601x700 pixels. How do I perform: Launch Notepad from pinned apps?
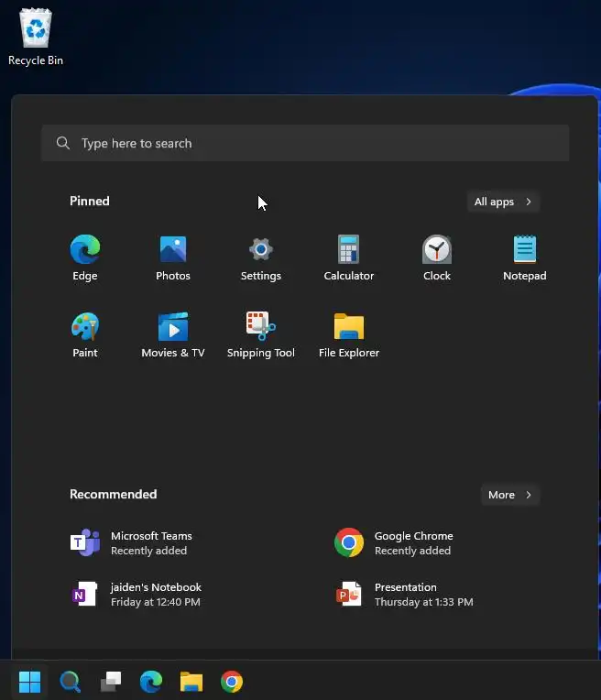point(525,257)
